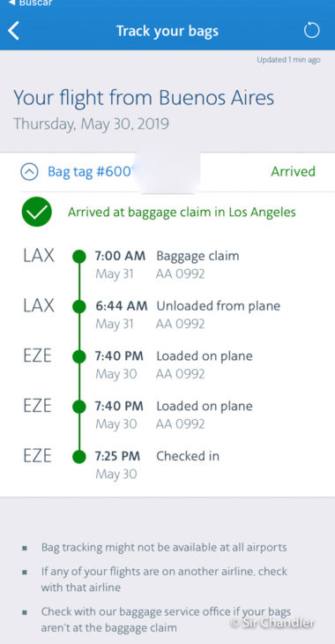The width and height of the screenshot is (335, 644).
Task: Tap Your flight from Buenos Aires heading
Action: (x=144, y=98)
